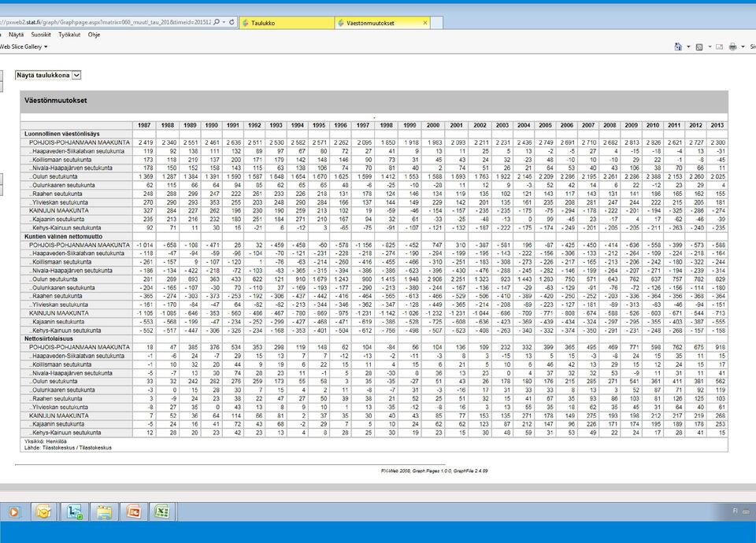This screenshot has width=756, height=543.
Task: Click the Yksikkö: Henkilöä footnote
Action: pyautogui.click(x=46, y=441)
